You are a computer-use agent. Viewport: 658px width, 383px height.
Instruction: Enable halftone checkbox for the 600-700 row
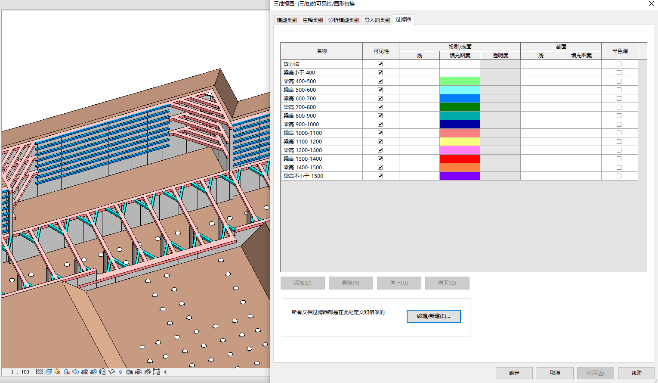[x=619, y=99]
